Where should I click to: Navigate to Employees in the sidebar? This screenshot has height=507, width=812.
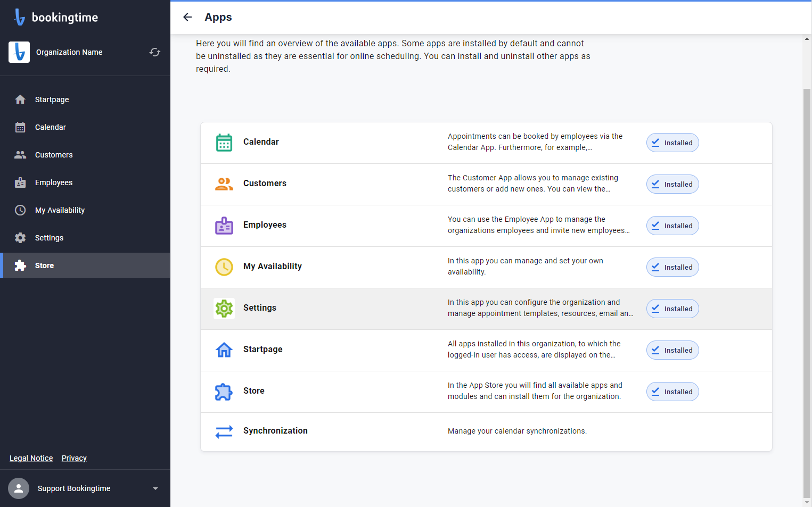coord(85,182)
